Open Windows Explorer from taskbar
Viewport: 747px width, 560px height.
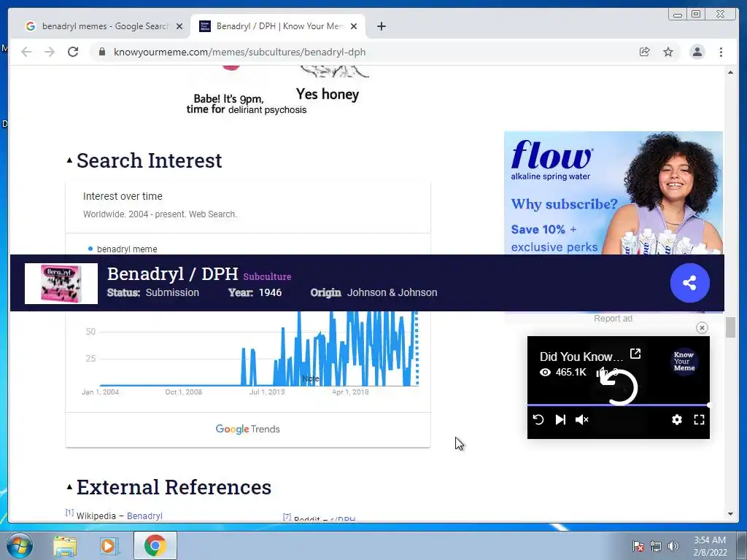tap(65, 545)
